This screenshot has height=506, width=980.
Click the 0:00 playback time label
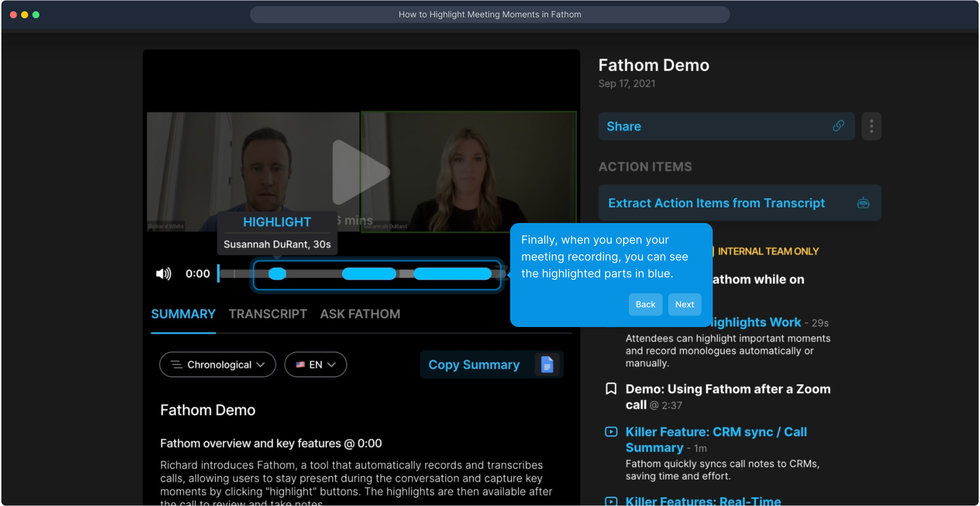pos(197,274)
